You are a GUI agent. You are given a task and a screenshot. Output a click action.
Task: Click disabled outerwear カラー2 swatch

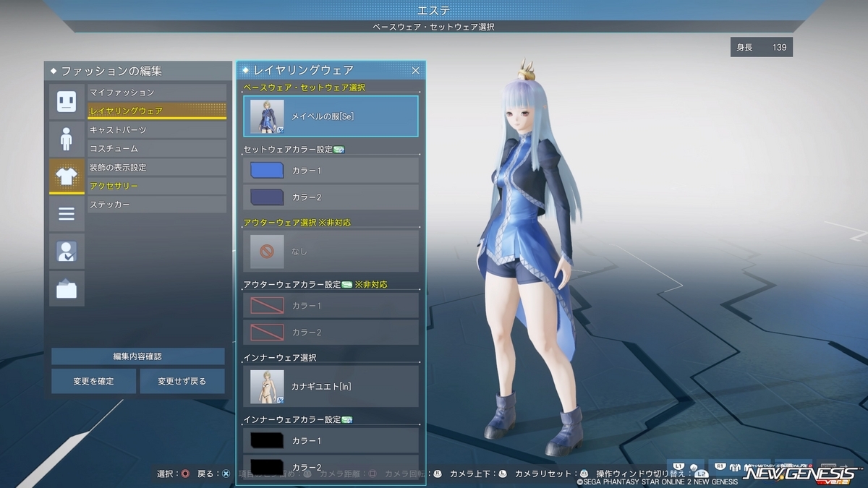267,333
